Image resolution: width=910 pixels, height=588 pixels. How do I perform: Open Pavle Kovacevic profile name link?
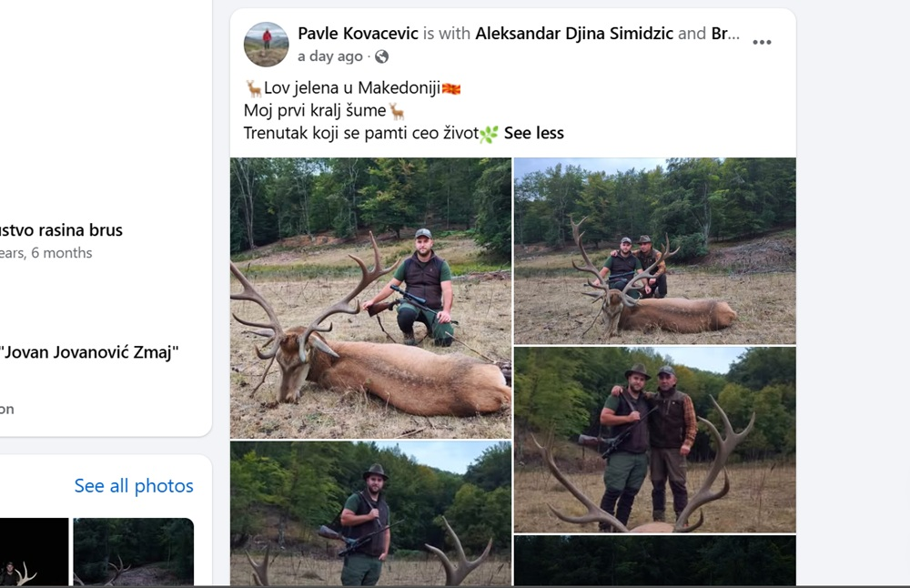(358, 34)
